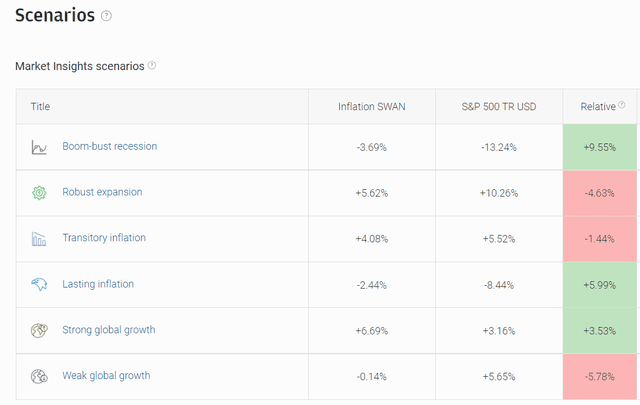640x405 pixels.
Task: Click the Transitory inflation bar chart icon
Action: pos(39,238)
